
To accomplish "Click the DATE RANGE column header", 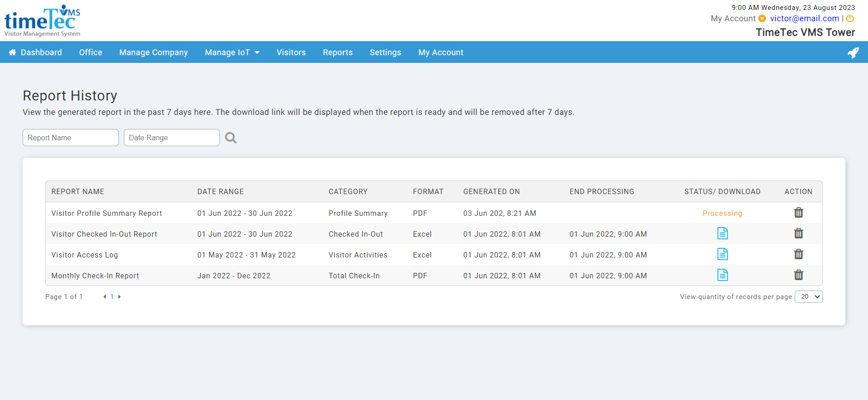I will click(221, 192).
